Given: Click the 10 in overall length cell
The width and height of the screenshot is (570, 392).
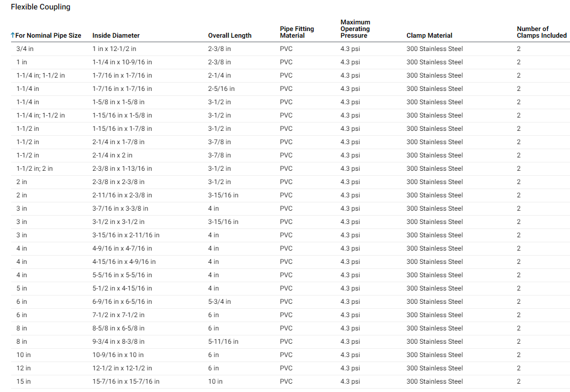Looking at the screenshot, I should (215, 381).
